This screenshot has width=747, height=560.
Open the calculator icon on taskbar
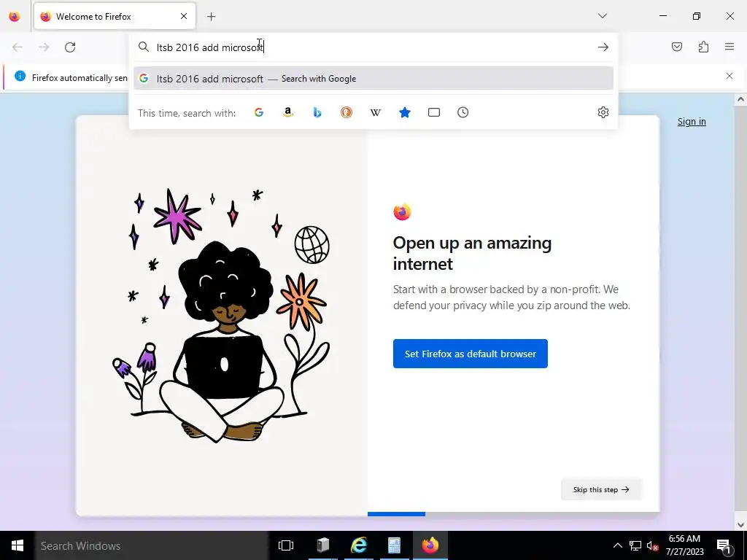point(394,545)
